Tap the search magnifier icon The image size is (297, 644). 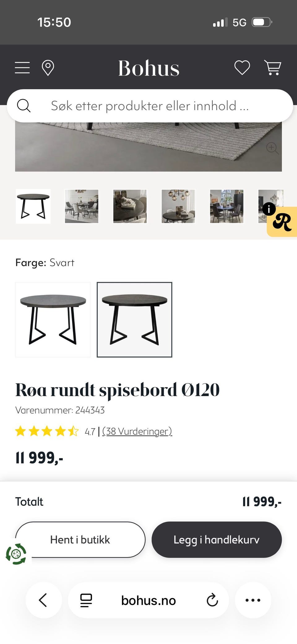pyautogui.click(x=24, y=106)
